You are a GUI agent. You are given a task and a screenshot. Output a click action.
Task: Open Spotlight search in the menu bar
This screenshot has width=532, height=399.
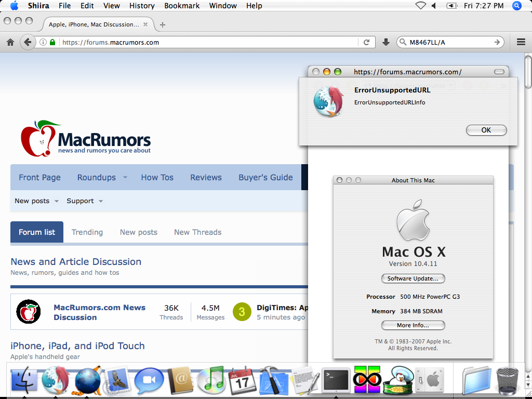pos(517,6)
